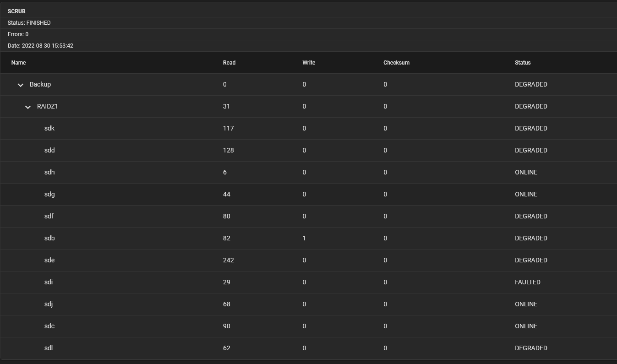
Task: Collapse the Backup pool chevron
Action: [x=20, y=85]
